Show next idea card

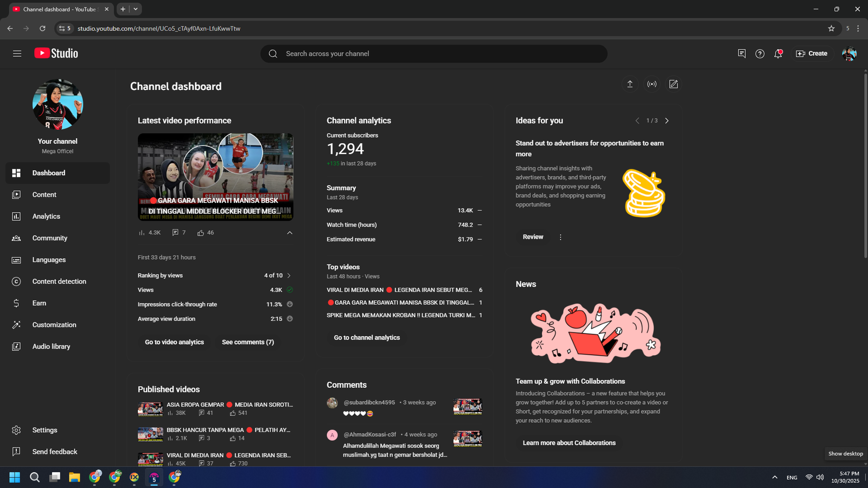tap(667, 121)
